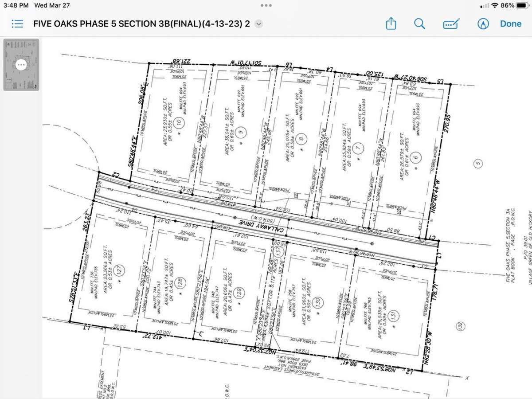Viewport: 532px width, 399px height.
Task: Tap the three-dot multitasking menu at top
Action: pos(266,5)
